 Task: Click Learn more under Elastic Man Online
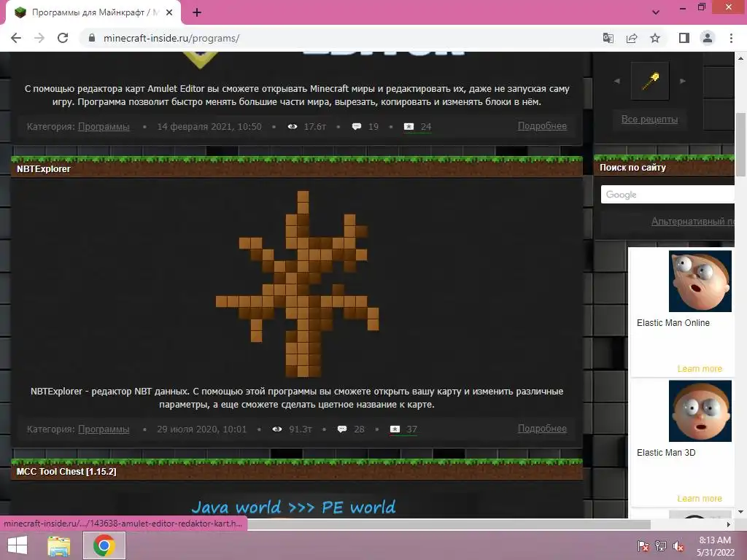(x=700, y=369)
